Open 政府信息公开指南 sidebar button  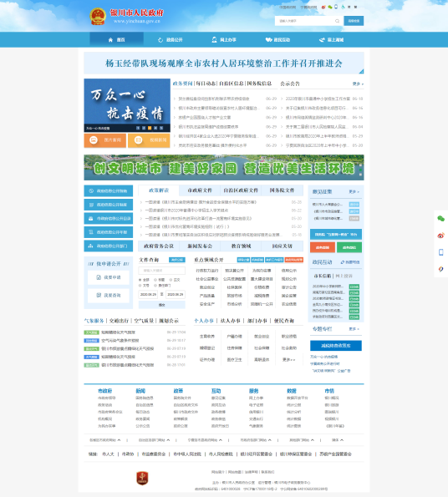(109, 190)
